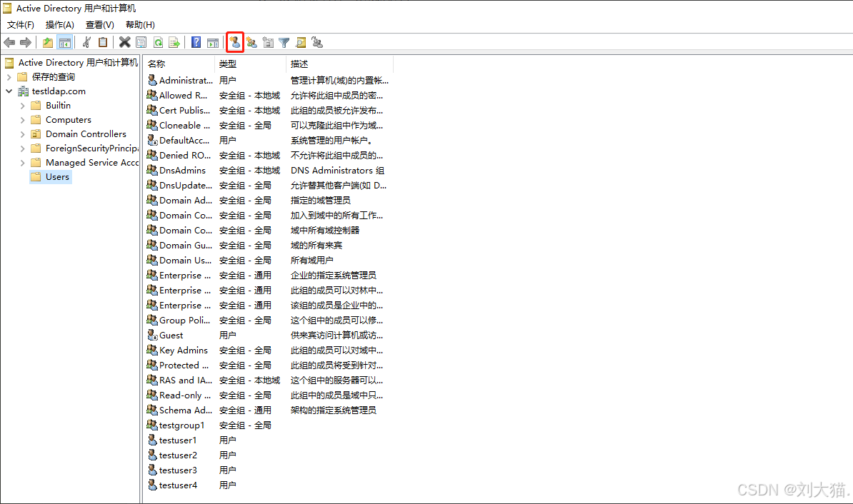Expand the ForeignSecurityPrincipals node
The image size is (853, 504).
[x=22, y=148]
